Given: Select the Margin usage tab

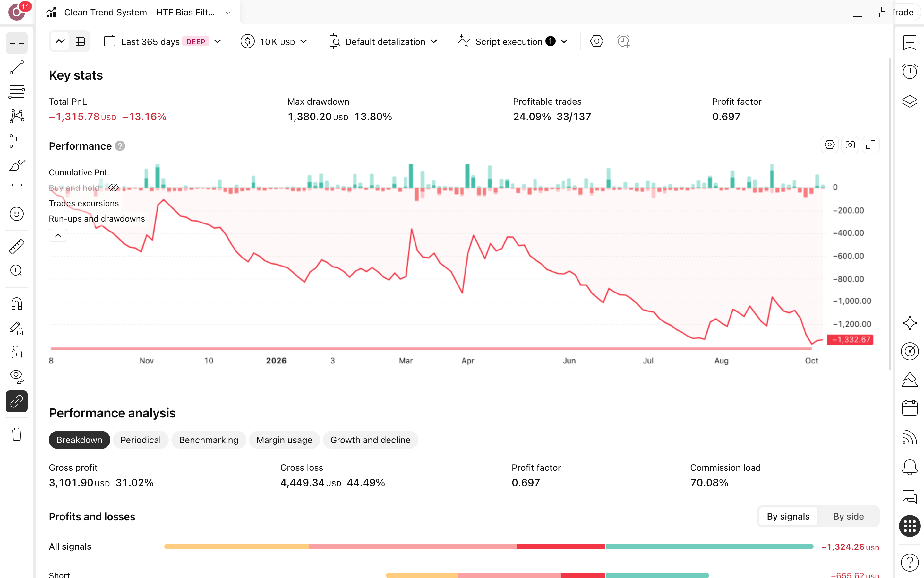Looking at the screenshot, I should [284, 440].
